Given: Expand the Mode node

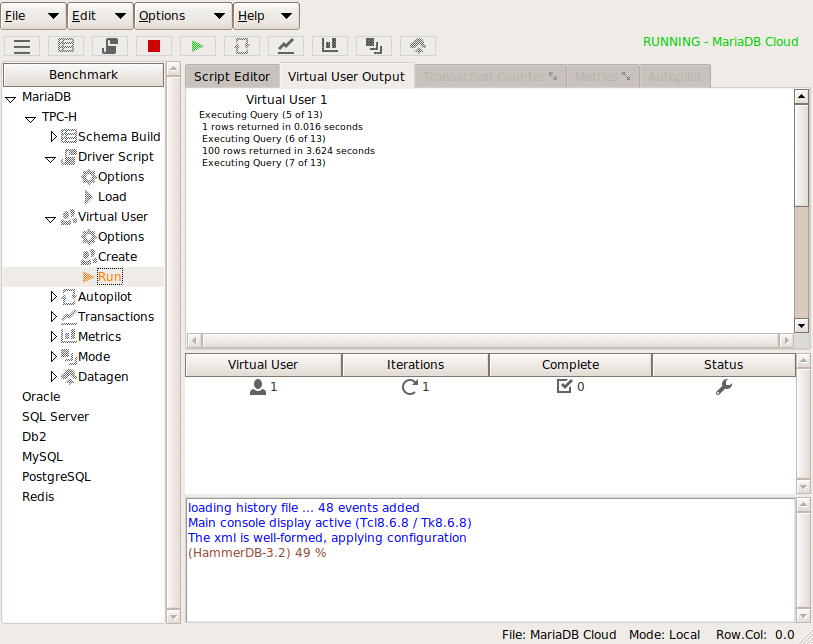Looking at the screenshot, I should coord(53,356).
